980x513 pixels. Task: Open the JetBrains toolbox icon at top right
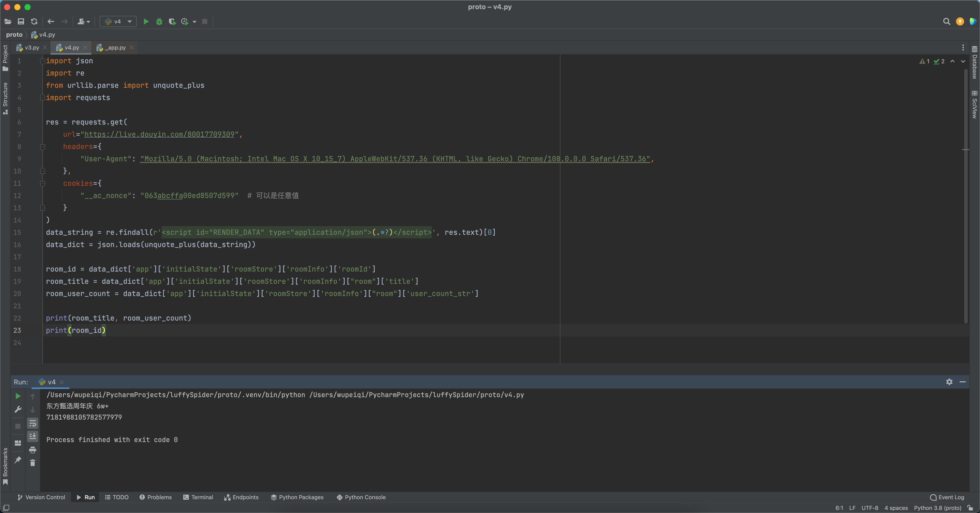[x=973, y=22]
